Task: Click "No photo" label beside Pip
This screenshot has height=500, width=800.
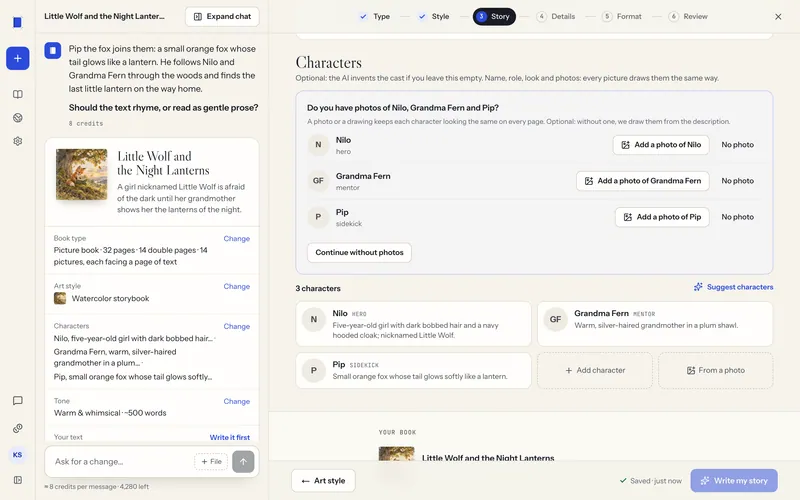Action: pyautogui.click(x=737, y=217)
